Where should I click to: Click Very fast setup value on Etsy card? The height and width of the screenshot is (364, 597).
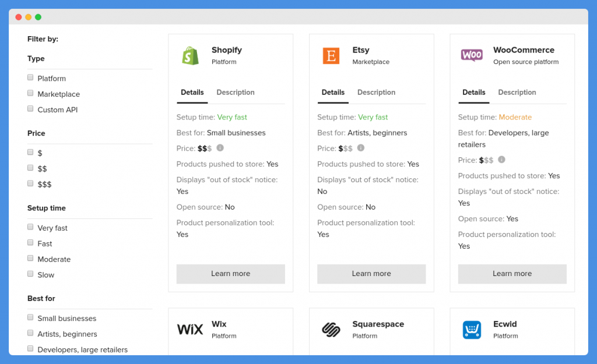[x=373, y=117]
